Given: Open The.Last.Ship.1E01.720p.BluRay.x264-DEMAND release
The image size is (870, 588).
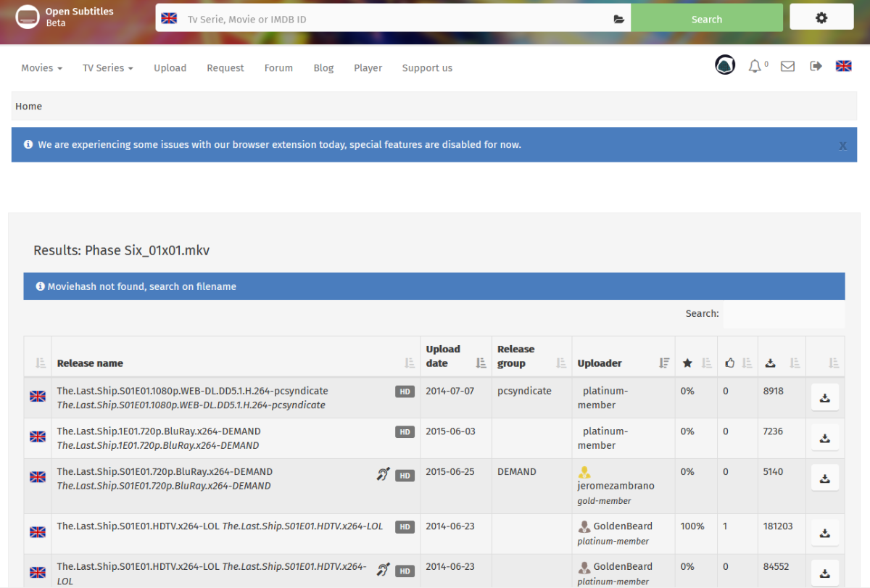Looking at the screenshot, I should [x=159, y=431].
